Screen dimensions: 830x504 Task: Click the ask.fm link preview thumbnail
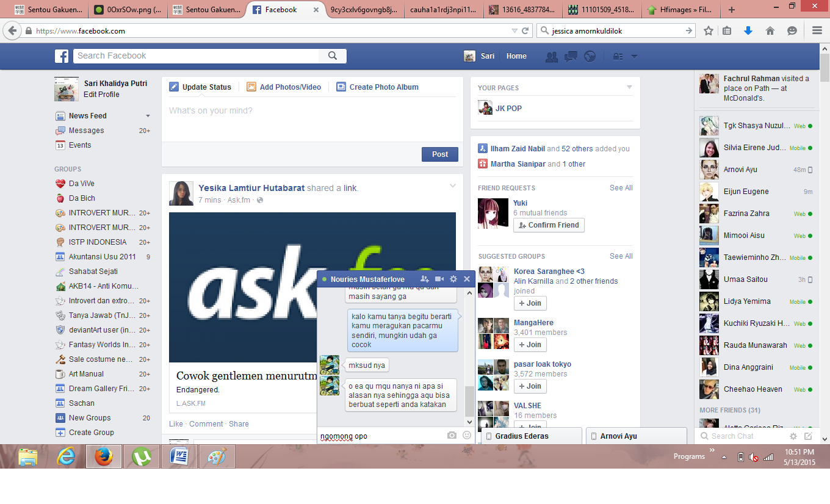coord(312,287)
